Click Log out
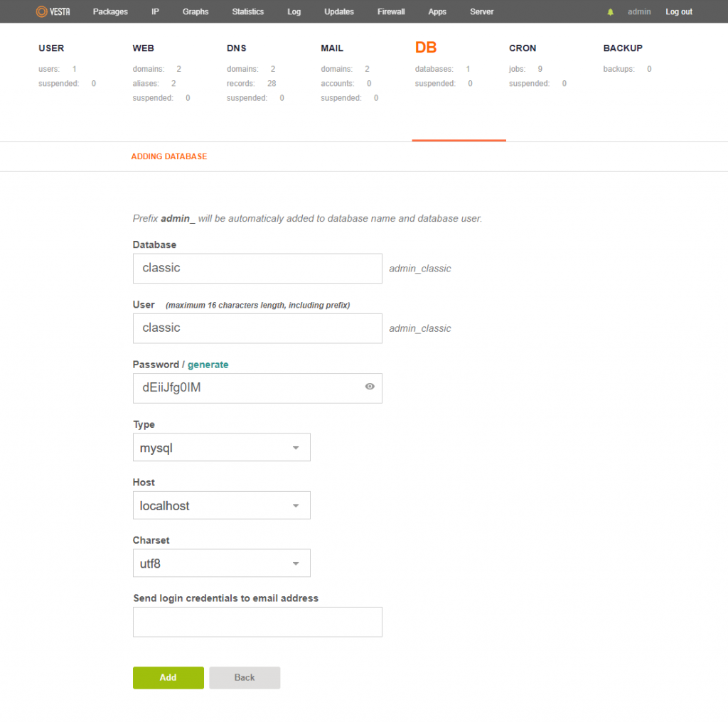Image resolution: width=728 pixels, height=722 pixels. point(678,11)
